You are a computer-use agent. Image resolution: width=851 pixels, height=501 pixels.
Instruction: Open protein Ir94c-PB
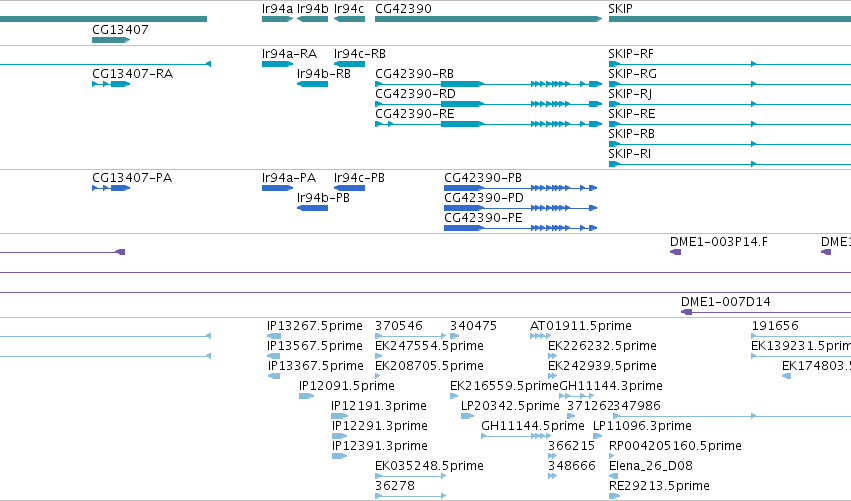pyautogui.click(x=349, y=188)
